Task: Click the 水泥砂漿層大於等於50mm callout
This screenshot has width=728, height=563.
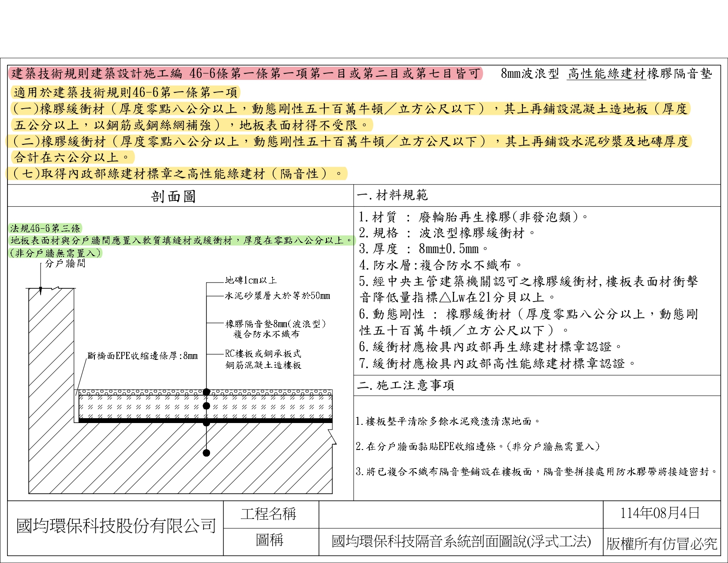Action: click(x=277, y=296)
